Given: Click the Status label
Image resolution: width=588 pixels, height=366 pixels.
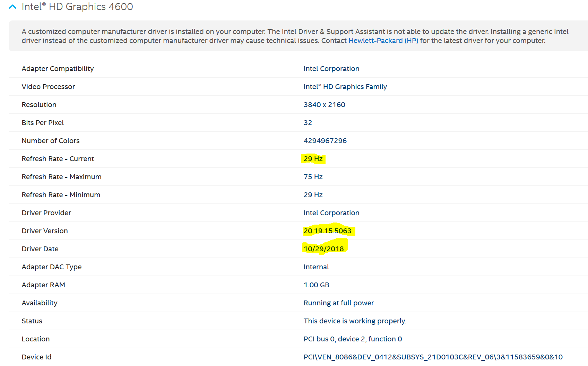Looking at the screenshot, I should [x=32, y=321].
